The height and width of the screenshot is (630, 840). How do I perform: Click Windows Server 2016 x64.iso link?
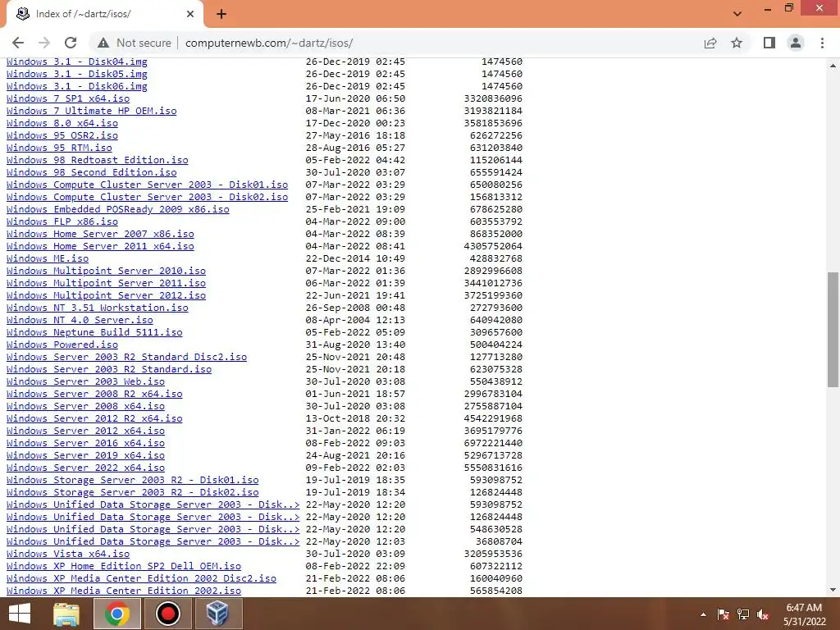coord(85,444)
